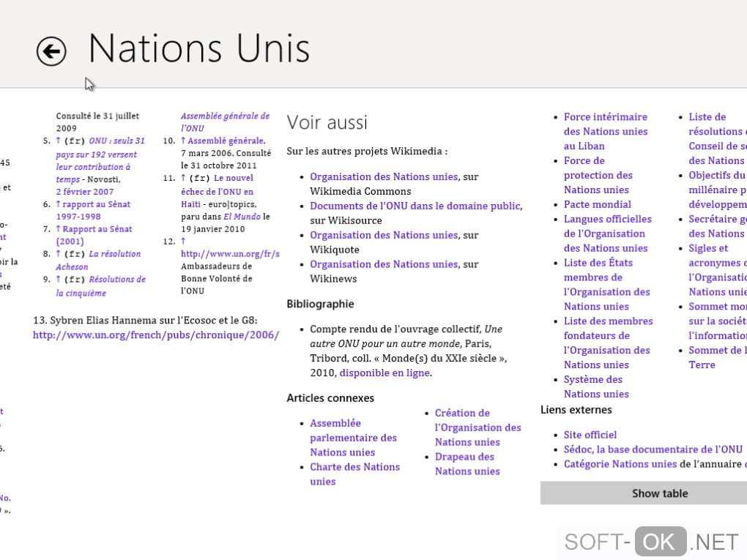Go back using the circled arrow button
This screenshot has height=560, width=747.
coord(51,51)
